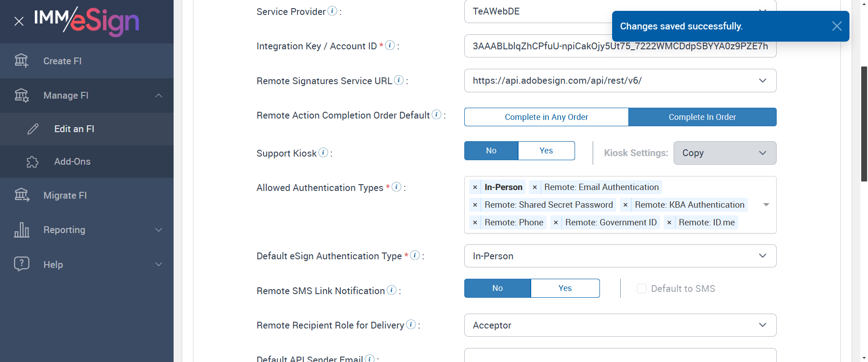Click info icon beside Support Kiosk

323,152
